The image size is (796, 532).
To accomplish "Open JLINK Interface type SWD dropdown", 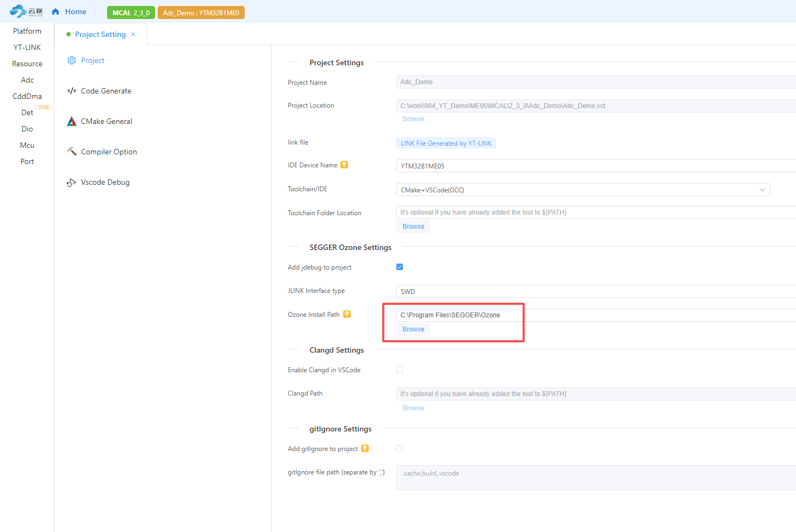I will (x=595, y=291).
